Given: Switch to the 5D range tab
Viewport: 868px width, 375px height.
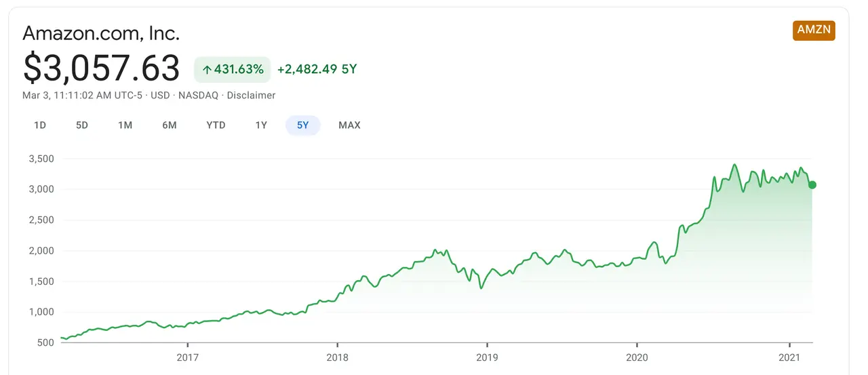Looking at the screenshot, I should 82,125.
